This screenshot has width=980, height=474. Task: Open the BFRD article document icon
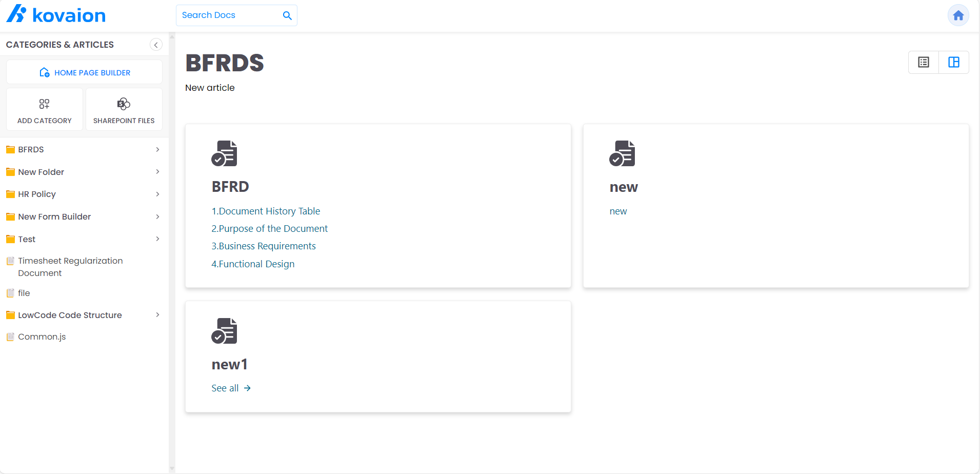coord(224,153)
